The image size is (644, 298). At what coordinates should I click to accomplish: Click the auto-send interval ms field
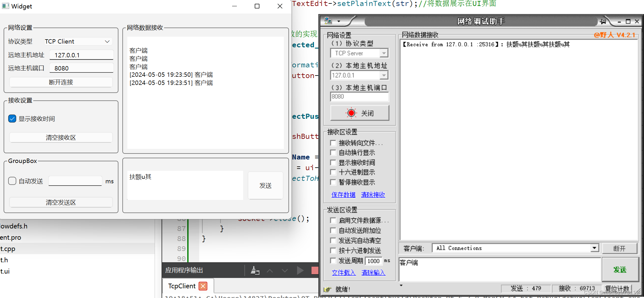tap(75, 181)
